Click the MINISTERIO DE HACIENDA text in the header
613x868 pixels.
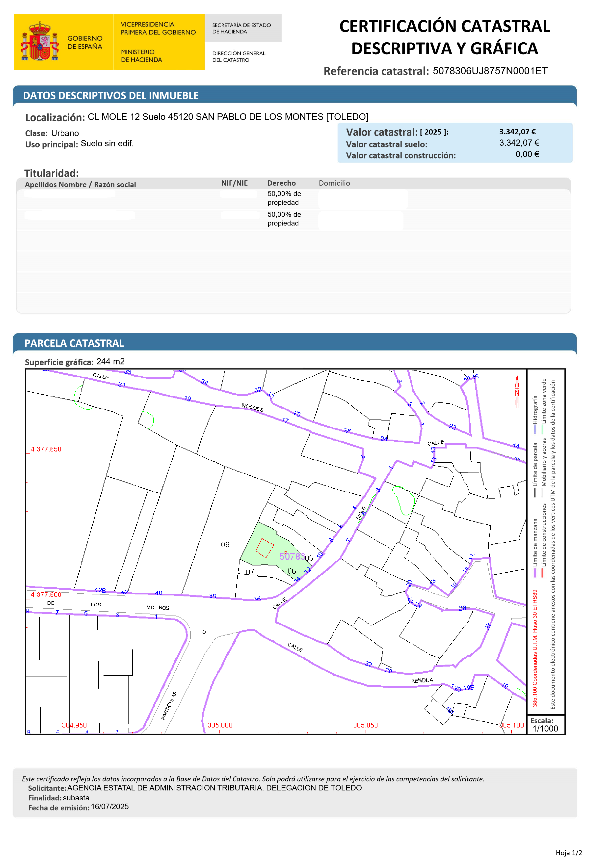pyautogui.click(x=141, y=56)
